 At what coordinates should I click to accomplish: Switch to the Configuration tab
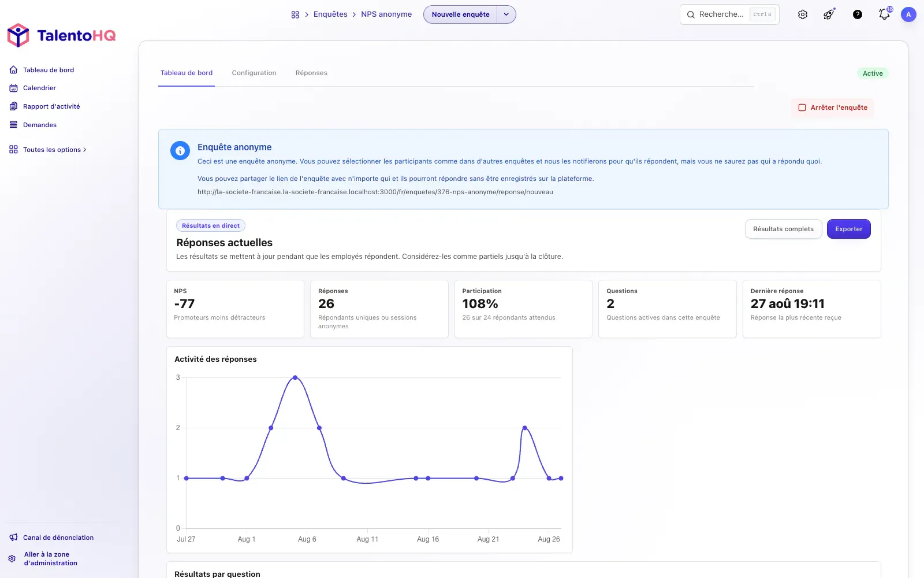(x=254, y=73)
